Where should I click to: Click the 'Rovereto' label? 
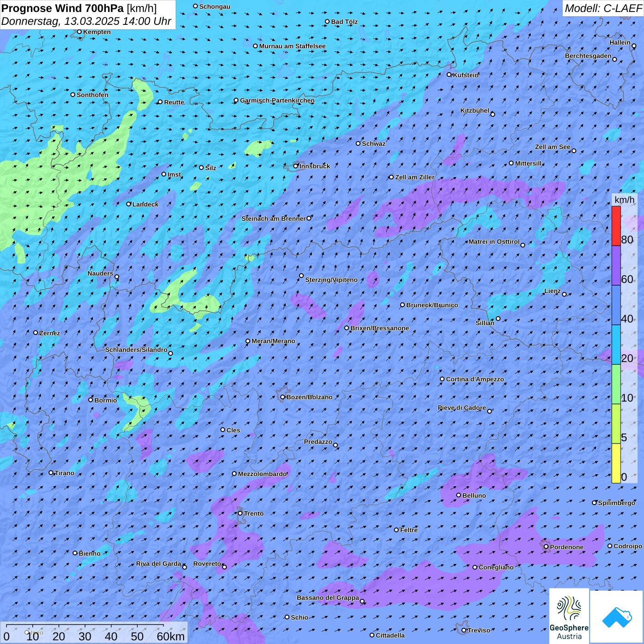[x=207, y=563]
